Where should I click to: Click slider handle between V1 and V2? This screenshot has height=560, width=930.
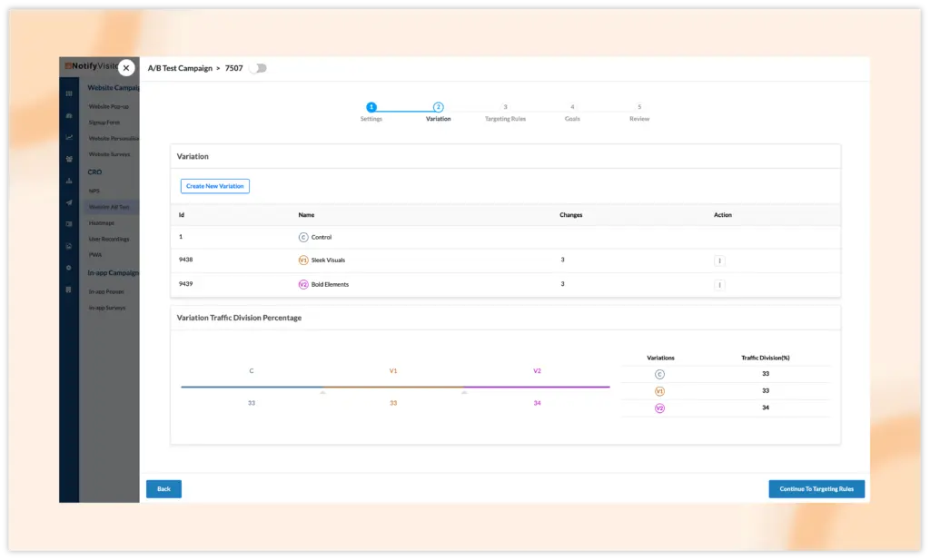(x=464, y=392)
